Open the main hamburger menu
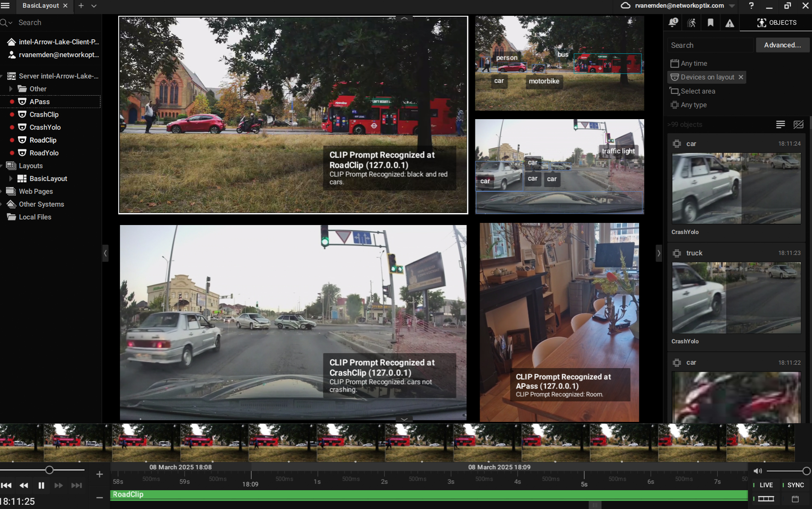The image size is (812, 509). tap(6, 6)
